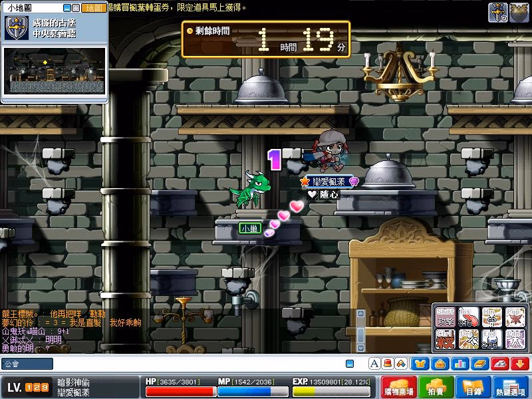
Task: Open the inventory bag icon
Action: coord(440,364)
